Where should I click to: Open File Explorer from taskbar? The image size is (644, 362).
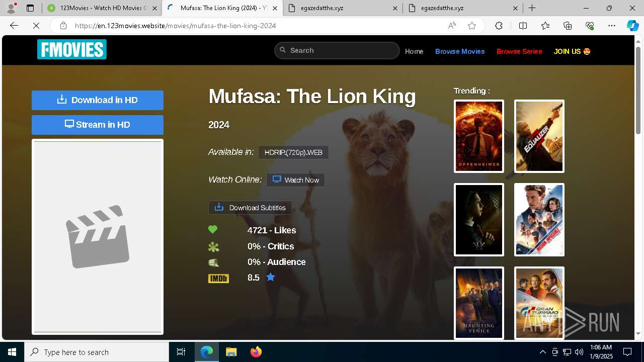(231, 352)
